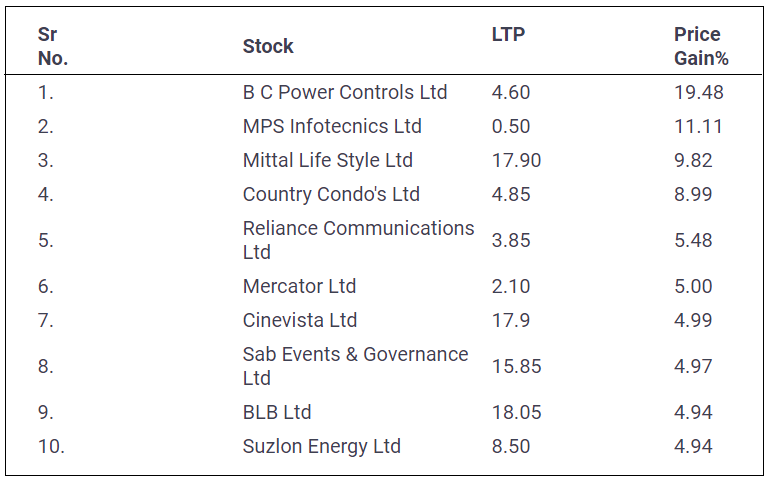
Task: Click Mercator Ltd stock name
Action: click(x=299, y=286)
